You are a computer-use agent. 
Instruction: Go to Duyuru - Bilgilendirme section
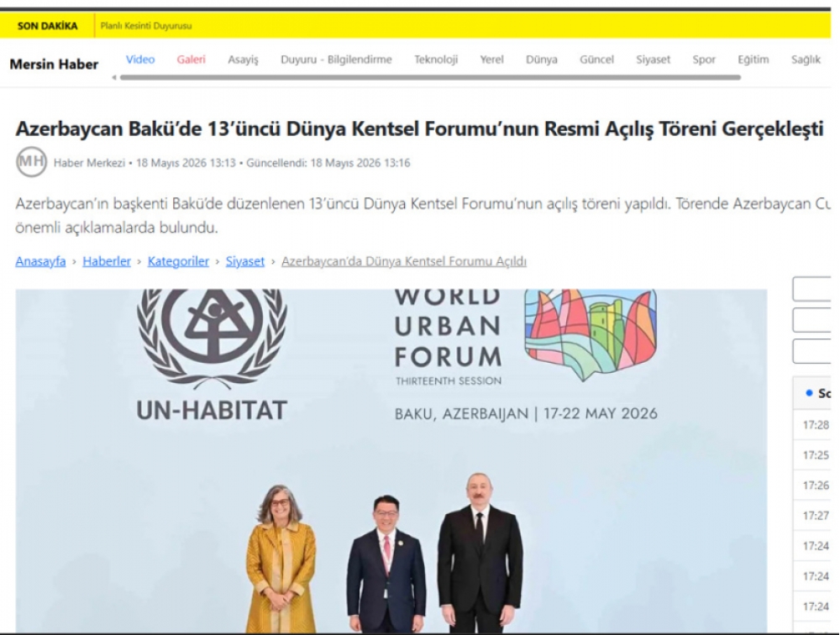coord(337,60)
